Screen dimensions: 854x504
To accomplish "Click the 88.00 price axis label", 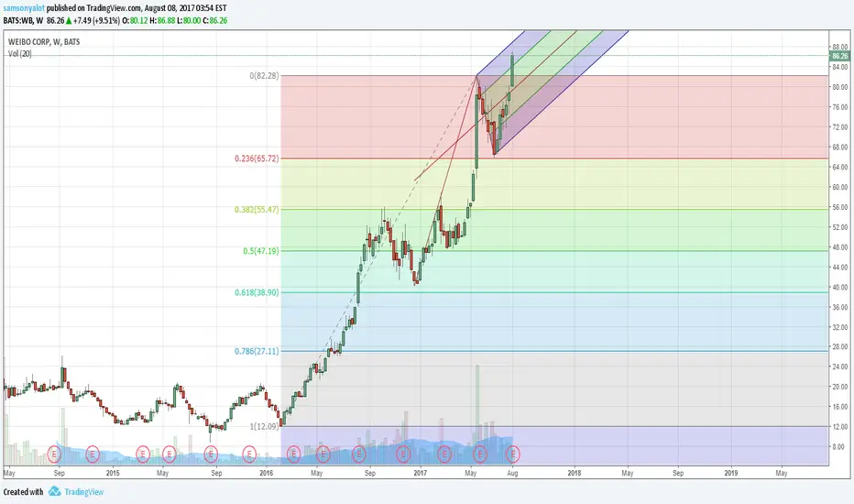I will point(840,48).
